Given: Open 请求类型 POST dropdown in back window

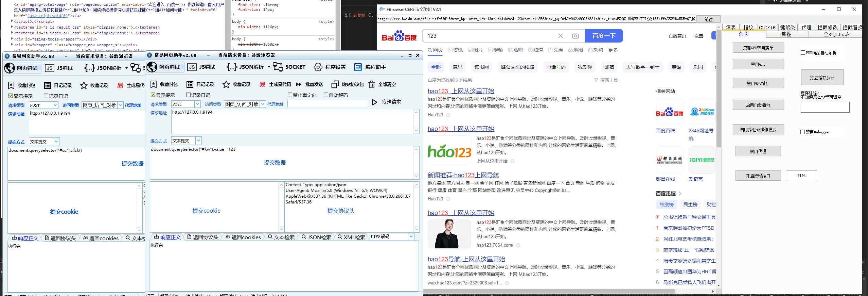Looking at the screenshot, I should pyautogui.click(x=55, y=105).
